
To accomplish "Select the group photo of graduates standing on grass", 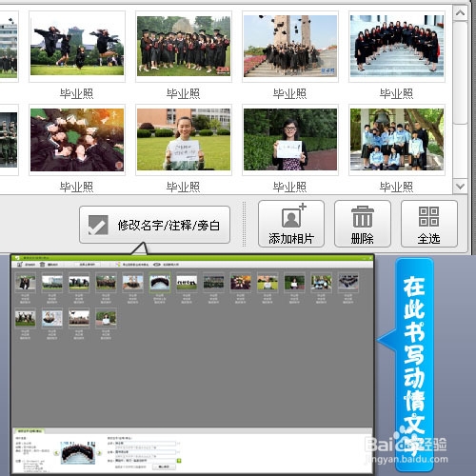I will [184, 47].
